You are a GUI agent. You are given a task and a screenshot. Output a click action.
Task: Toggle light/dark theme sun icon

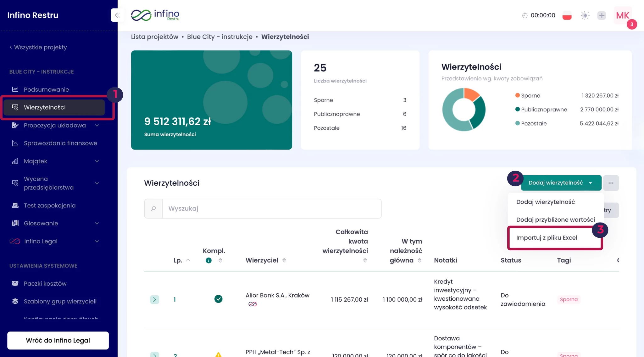[x=585, y=15]
